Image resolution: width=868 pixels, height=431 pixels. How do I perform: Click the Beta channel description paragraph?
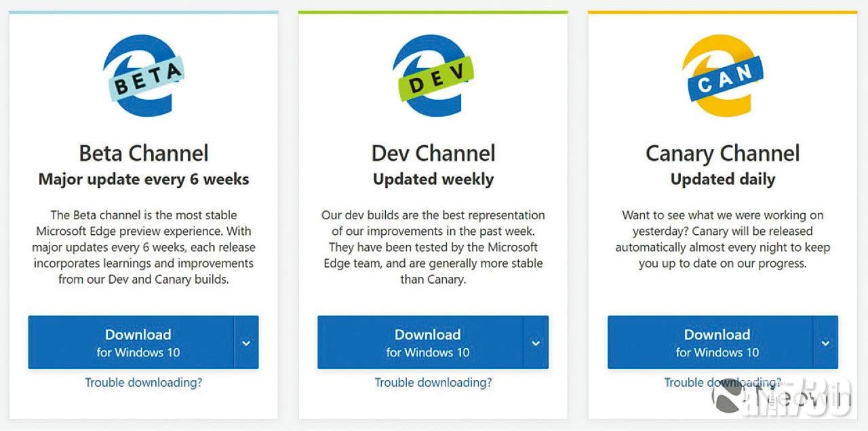[x=143, y=247]
